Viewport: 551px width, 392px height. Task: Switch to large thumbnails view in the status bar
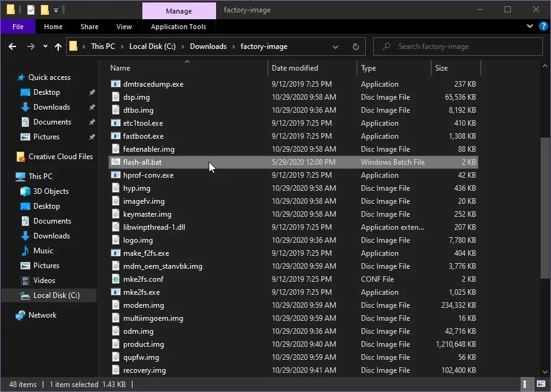(541, 384)
